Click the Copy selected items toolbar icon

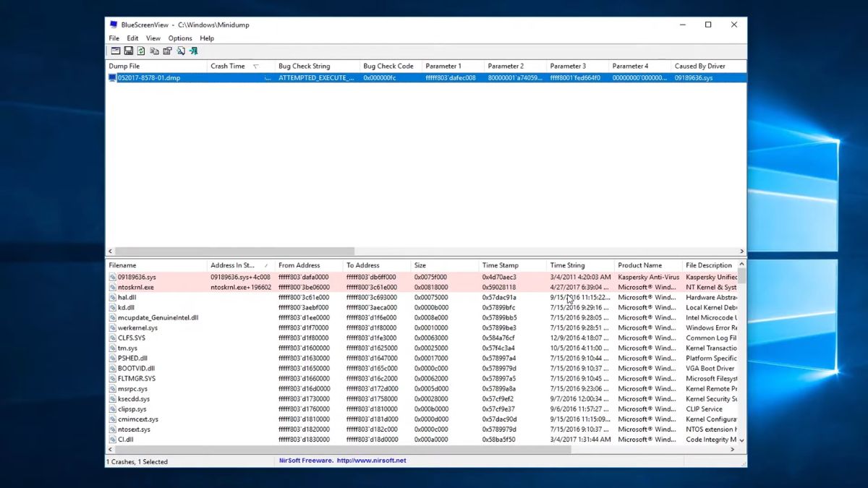pyautogui.click(x=154, y=51)
